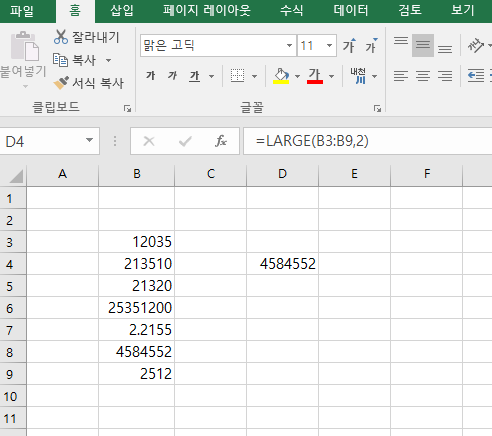Screen dimensions: 492x436
Task: Select column F header
Action: (x=427, y=174)
